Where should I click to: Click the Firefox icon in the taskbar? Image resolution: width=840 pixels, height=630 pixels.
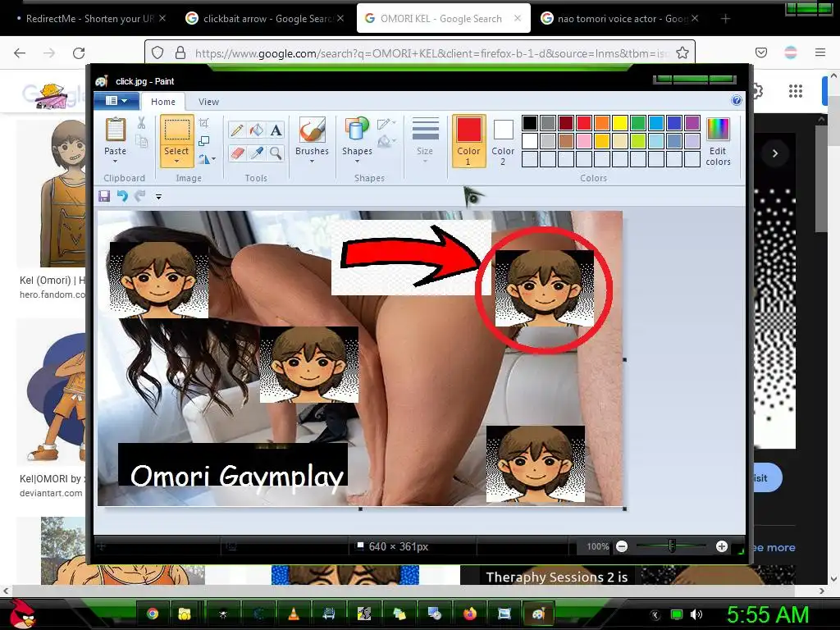[x=470, y=614]
